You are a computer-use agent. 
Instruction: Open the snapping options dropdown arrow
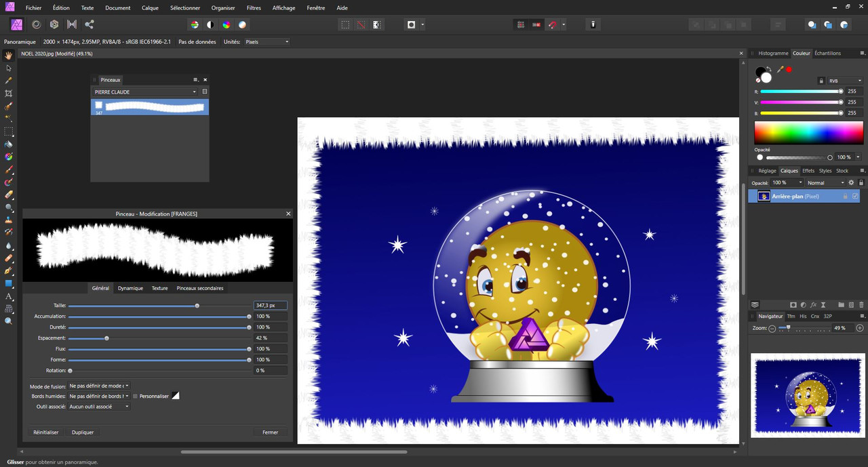pyautogui.click(x=564, y=24)
